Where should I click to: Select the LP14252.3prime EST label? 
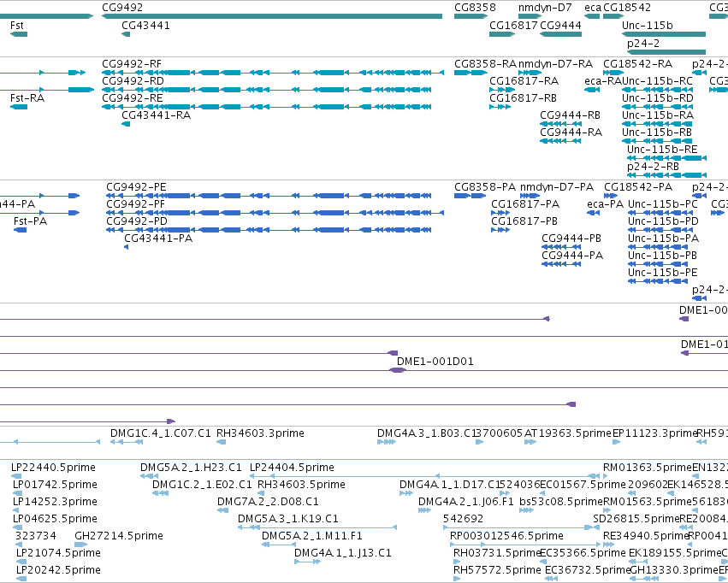[56, 502]
